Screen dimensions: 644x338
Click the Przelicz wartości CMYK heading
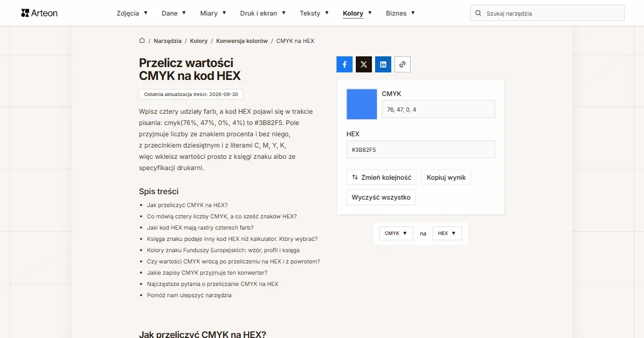coord(190,69)
